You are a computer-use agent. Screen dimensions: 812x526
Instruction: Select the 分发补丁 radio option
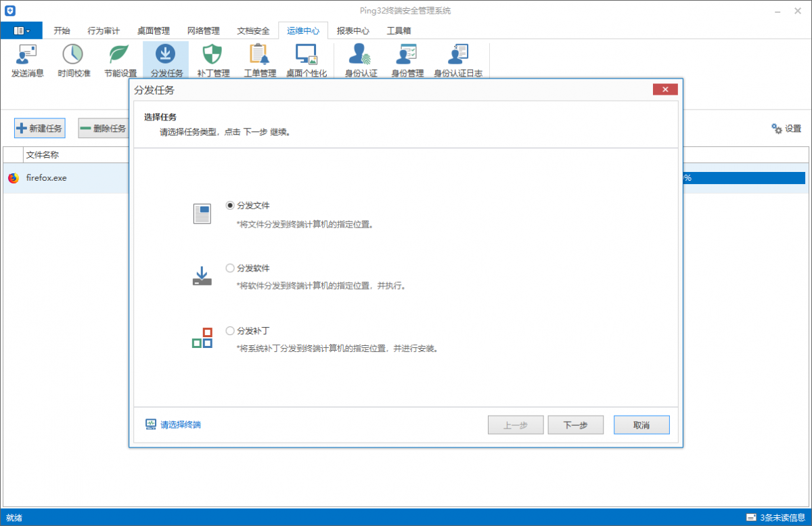point(230,331)
